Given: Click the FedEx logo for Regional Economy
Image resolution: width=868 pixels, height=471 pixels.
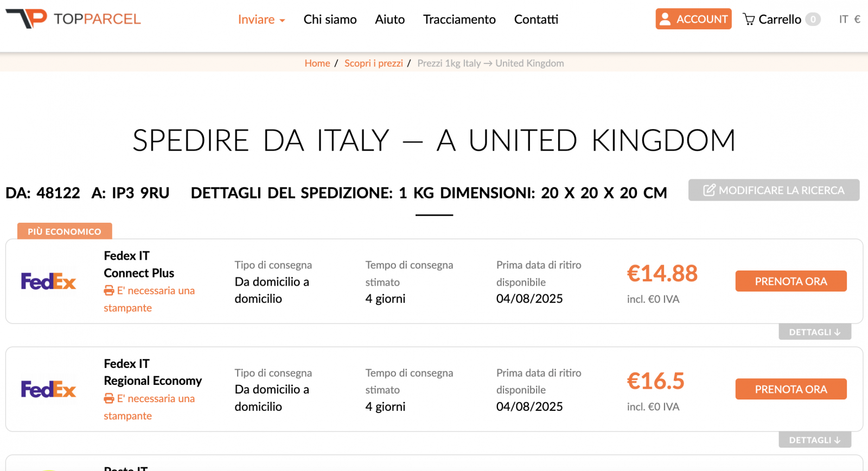Looking at the screenshot, I should pyautogui.click(x=48, y=389).
